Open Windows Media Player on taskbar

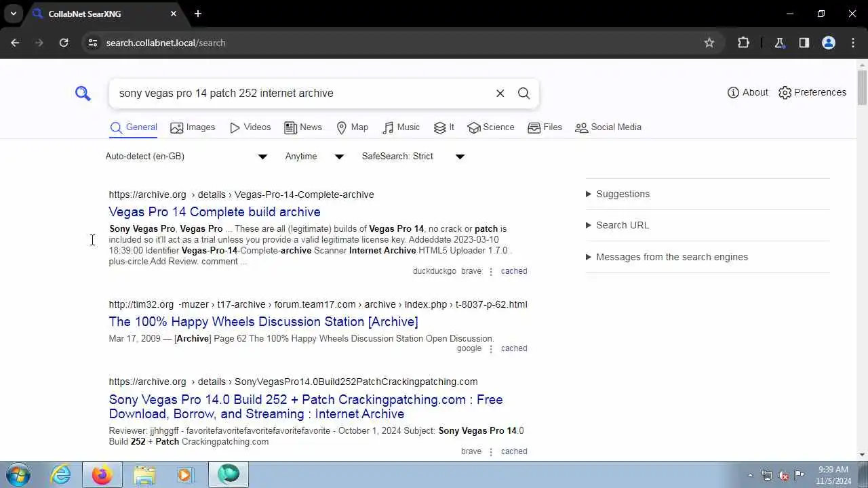point(185,474)
